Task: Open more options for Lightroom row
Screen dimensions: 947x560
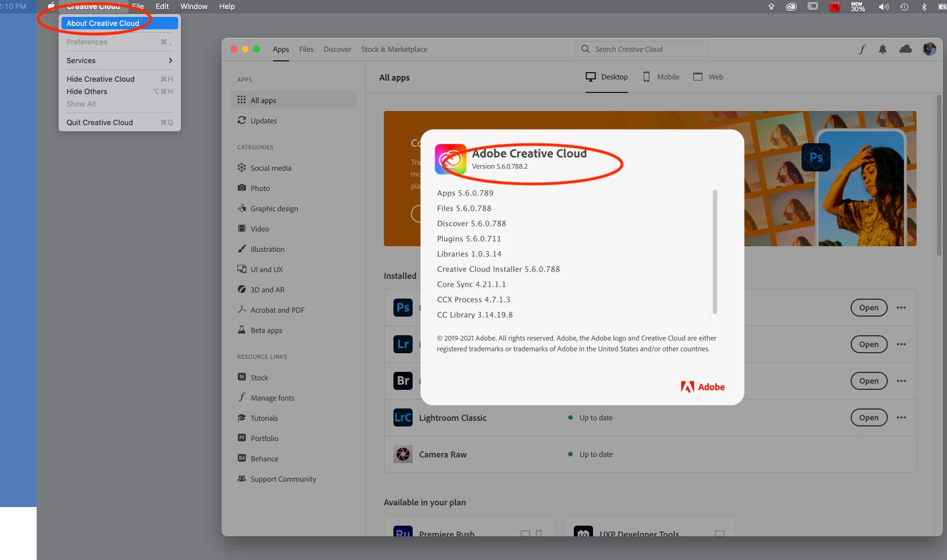Action: (901, 344)
